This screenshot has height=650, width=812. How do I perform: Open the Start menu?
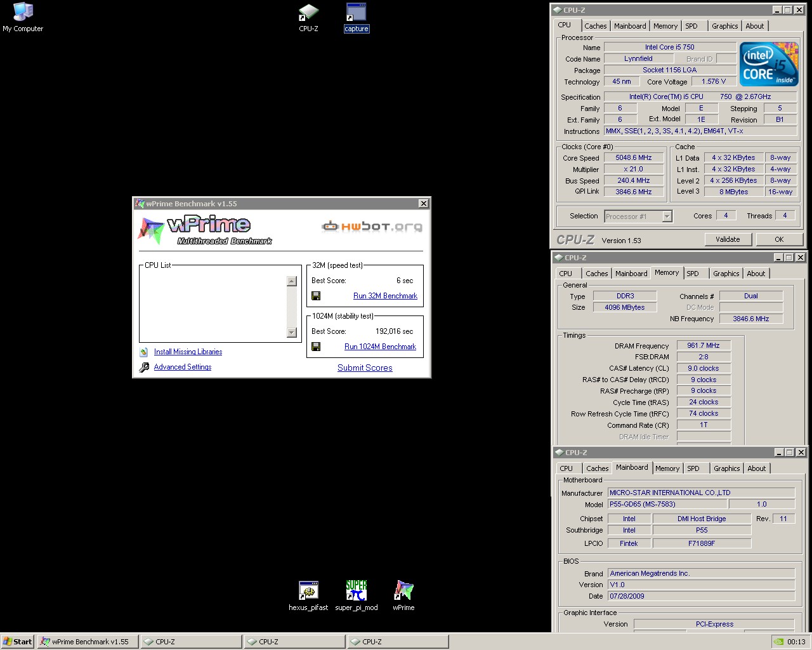click(17, 642)
